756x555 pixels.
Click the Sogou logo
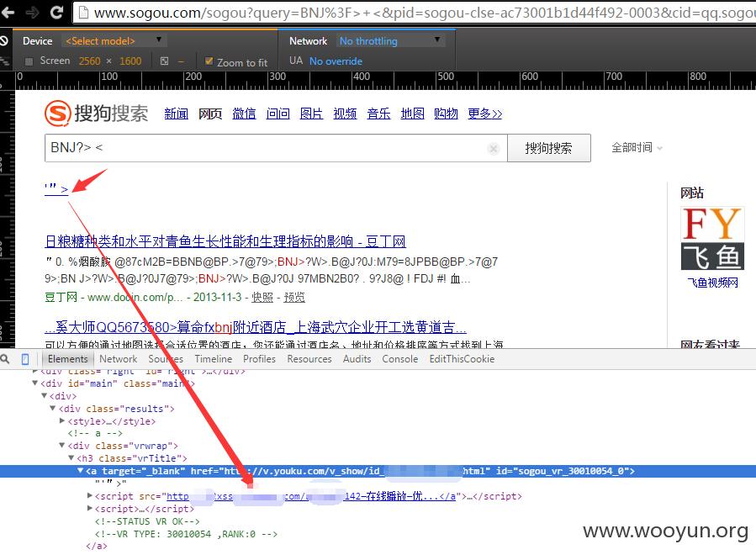pyautogui.click(x=97, y=114)
